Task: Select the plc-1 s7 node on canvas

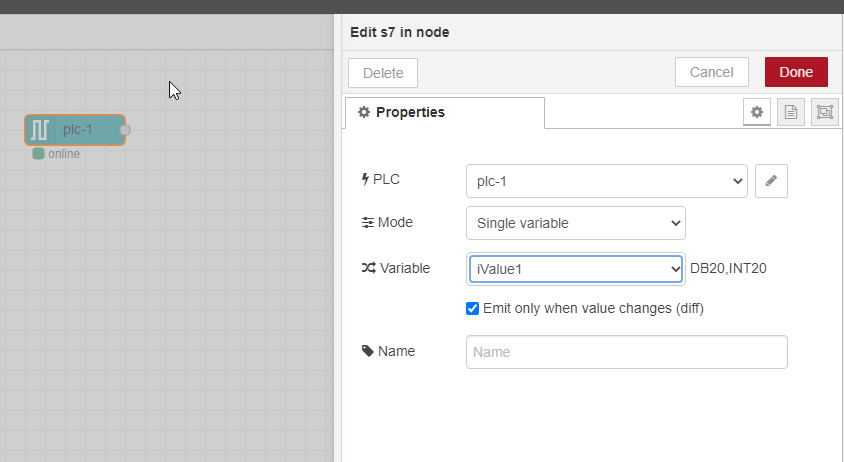Action: click(75, 130)
